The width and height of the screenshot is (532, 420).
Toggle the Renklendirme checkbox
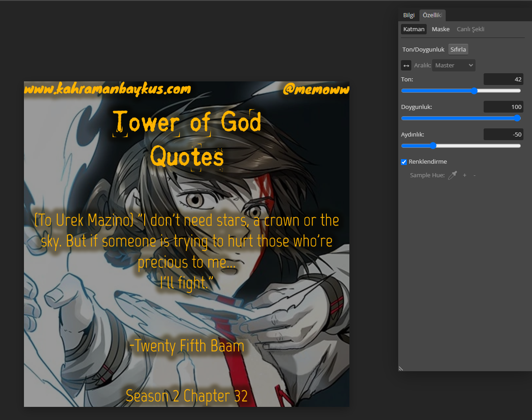point(404,162)
